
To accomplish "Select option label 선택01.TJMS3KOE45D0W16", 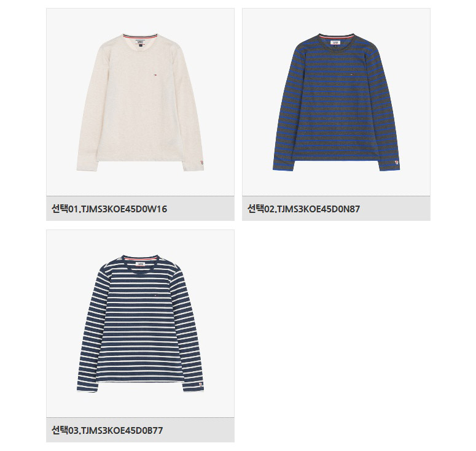I will 109,209.
